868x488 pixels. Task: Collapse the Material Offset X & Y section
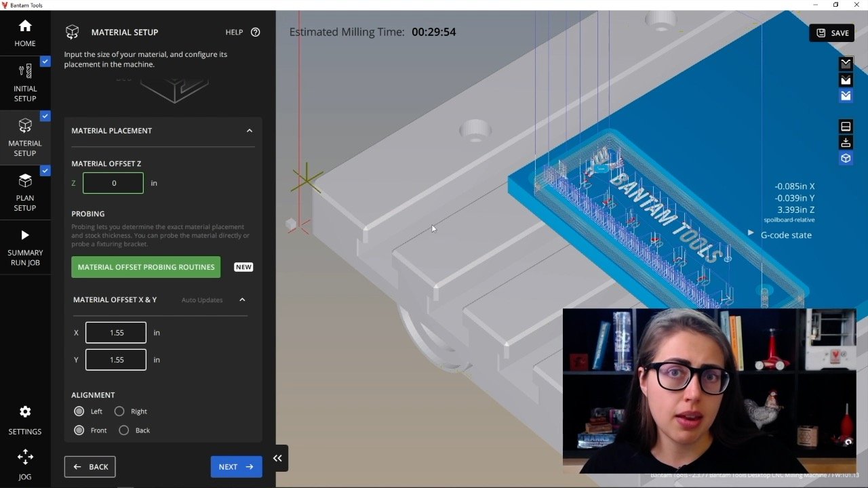(x=242, y=300)
